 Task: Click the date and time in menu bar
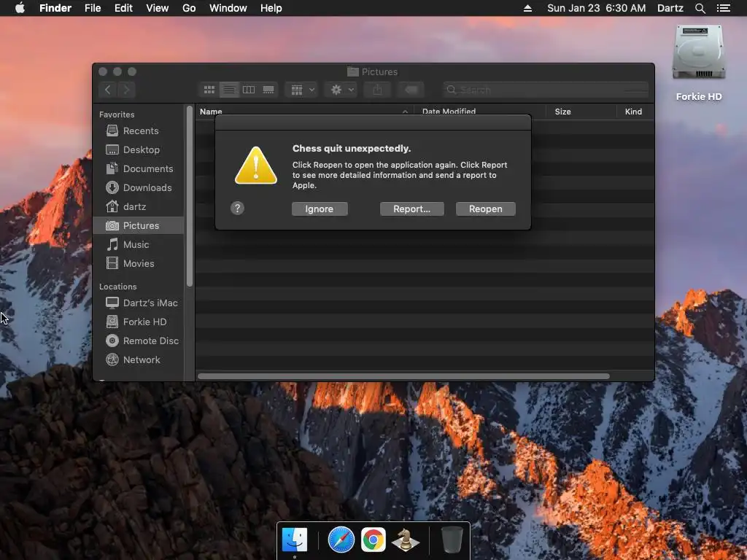(597, 8)
